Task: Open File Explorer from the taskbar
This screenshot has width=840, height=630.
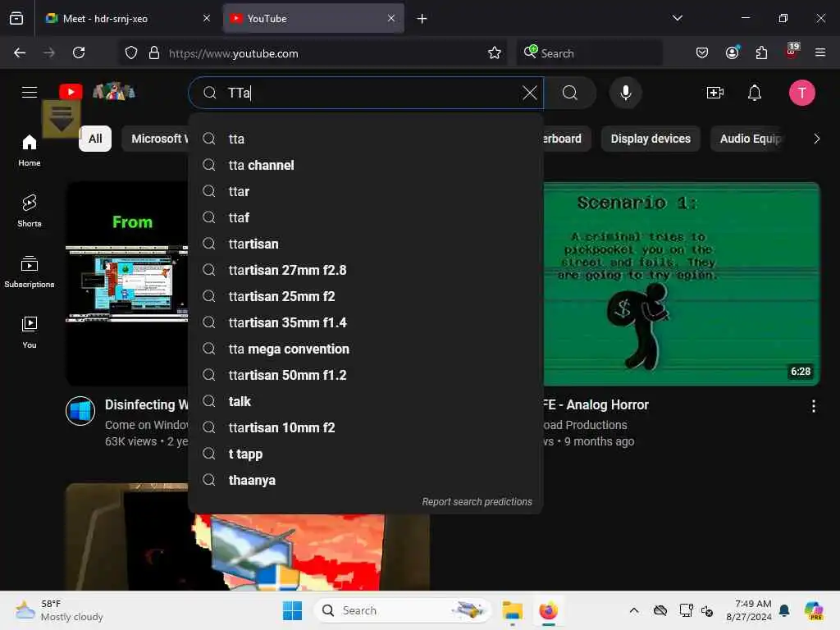Action: (x=512, y=610)
